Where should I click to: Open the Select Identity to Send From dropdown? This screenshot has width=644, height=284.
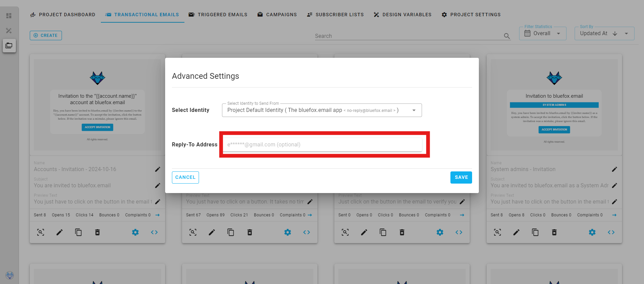322,110
